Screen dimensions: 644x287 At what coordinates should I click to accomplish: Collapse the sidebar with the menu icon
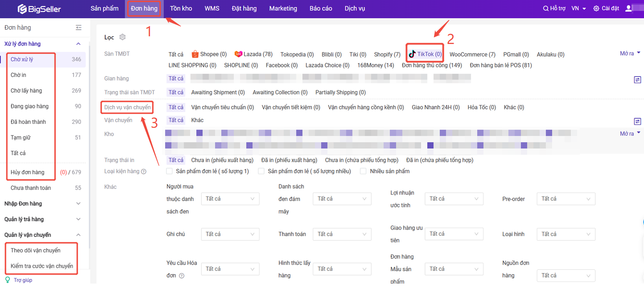[79, 28]
